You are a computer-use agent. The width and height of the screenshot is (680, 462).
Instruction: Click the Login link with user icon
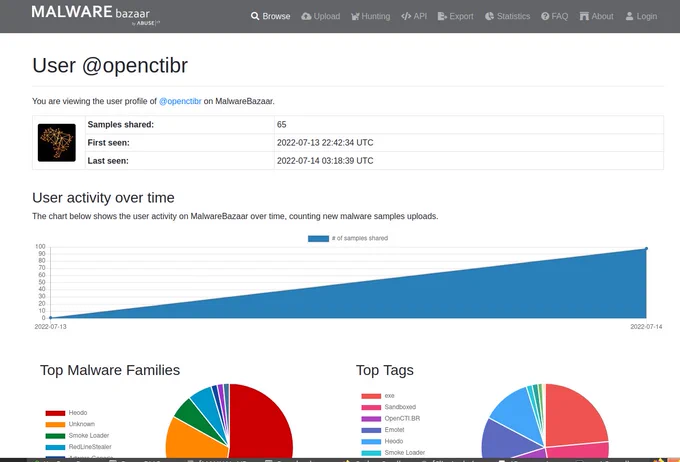pos(641,16)
